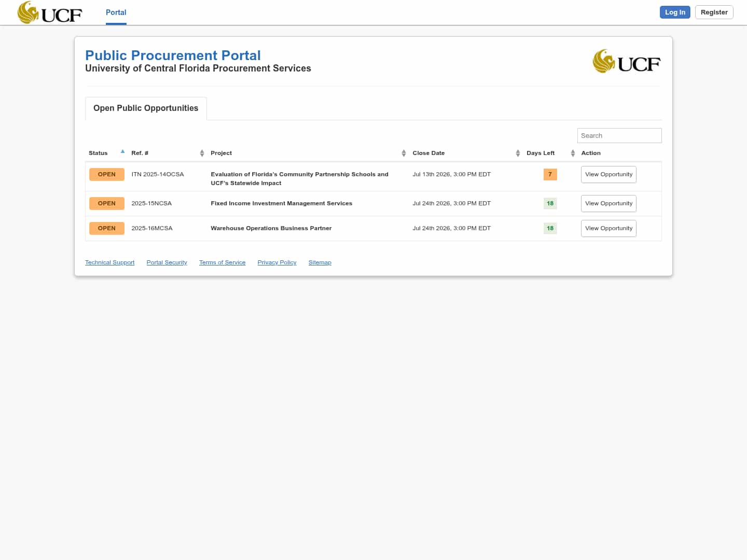This screenshot has width=747, height=560.
Task: View Opportunity for ITN 2025-14OCSA
Action: pos(608,175)
